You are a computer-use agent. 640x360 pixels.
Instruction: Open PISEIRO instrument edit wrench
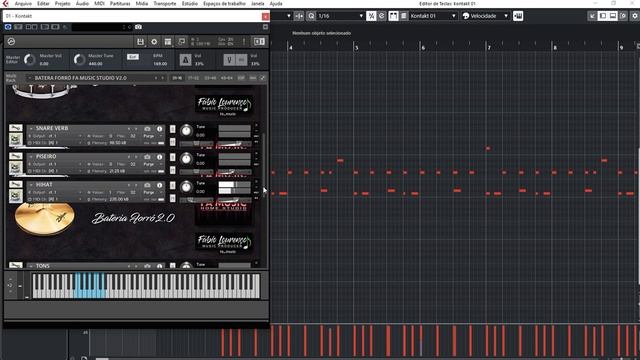(x=16, y=156)
